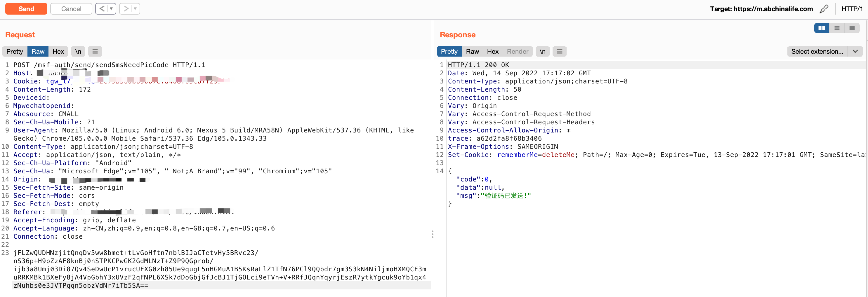The height and width of the screenshot is (297, 868).
Task: Click the last line of encoded request body
Action: pos(81,286)
